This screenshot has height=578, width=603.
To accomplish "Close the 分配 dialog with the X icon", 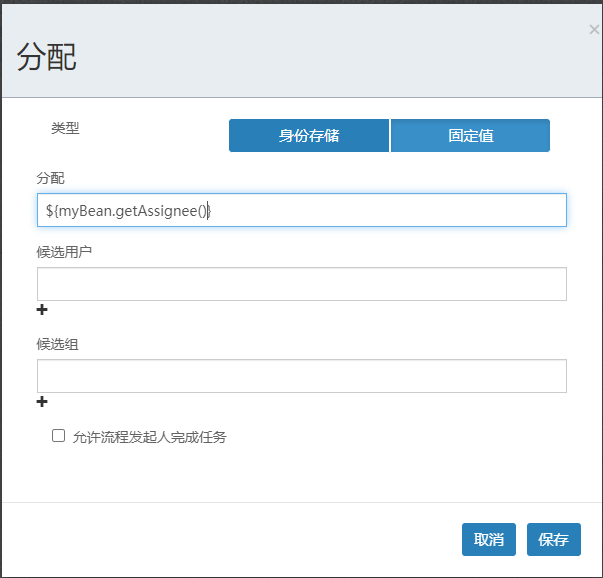I will point(594,30).
